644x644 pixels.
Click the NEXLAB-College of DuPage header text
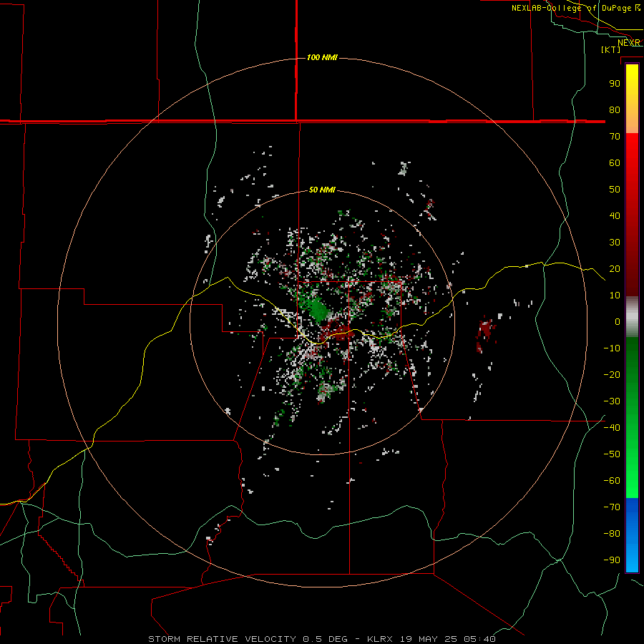(x=572, y=8)
